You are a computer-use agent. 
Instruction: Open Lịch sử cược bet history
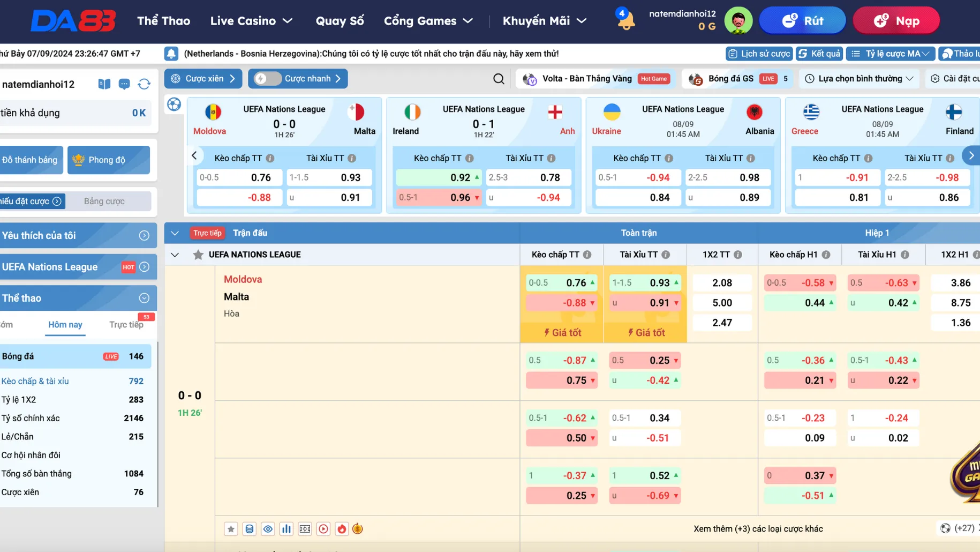tap(759, 54)
